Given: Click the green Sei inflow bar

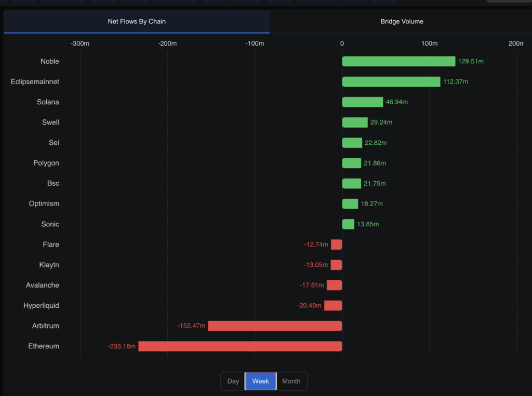Looking at the screenshot, I should [x=352, y=143].
